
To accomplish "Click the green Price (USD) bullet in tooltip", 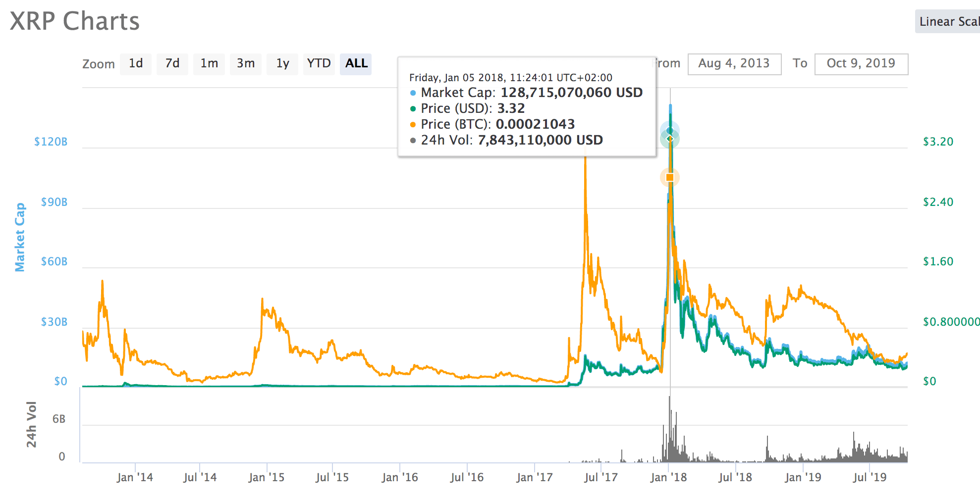I will (413, 109).
